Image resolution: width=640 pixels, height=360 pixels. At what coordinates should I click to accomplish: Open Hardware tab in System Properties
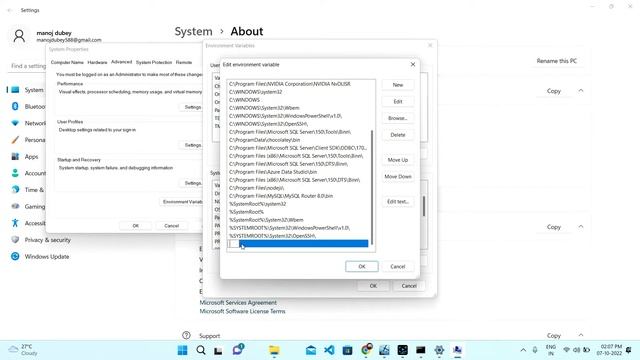point(97,62)
